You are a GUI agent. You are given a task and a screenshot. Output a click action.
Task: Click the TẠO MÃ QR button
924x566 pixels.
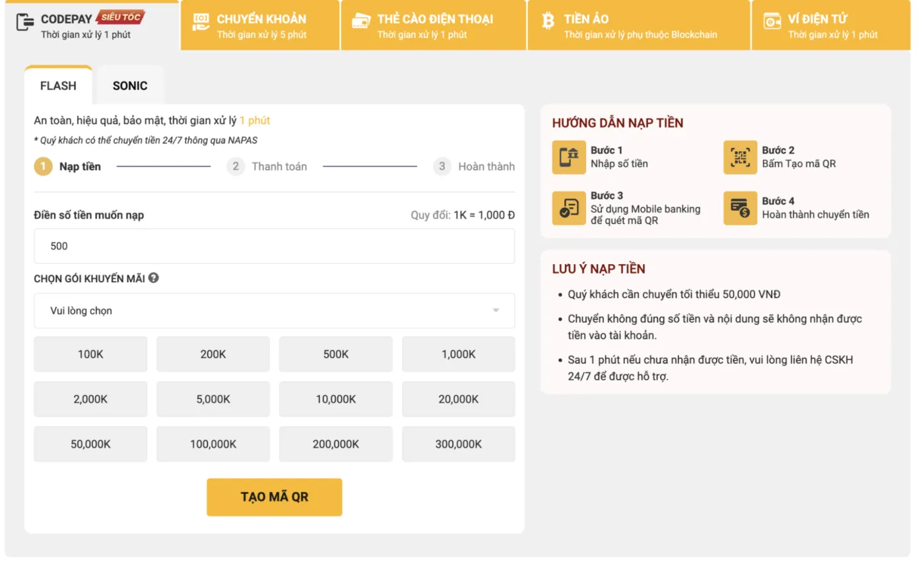coord(275,497)
